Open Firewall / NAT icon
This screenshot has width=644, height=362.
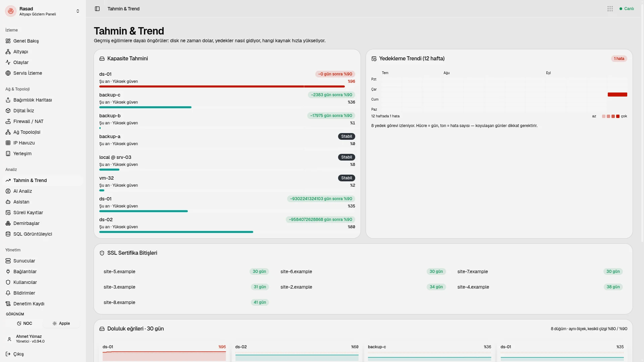click(8, 121)
